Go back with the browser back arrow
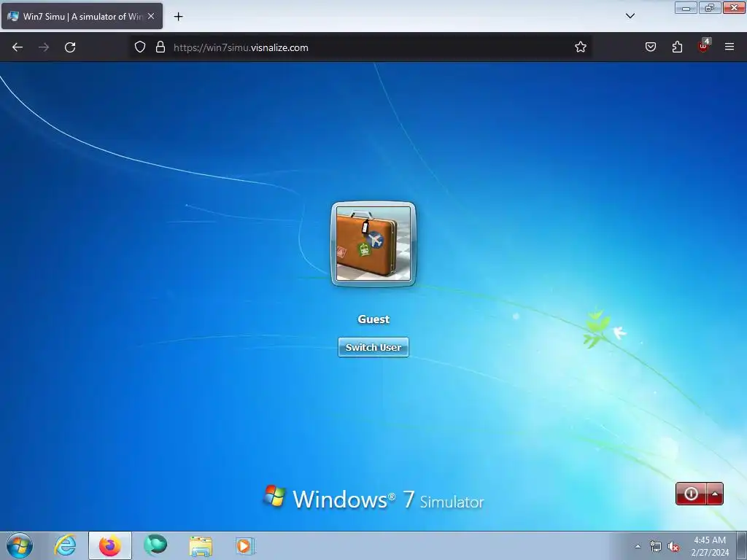The width and height of the screenshot is (747, 560). pos(18,47)
